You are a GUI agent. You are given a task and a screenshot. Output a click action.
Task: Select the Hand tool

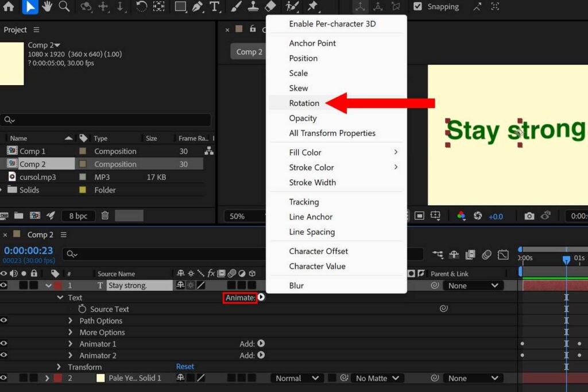(x=47, y=6)
